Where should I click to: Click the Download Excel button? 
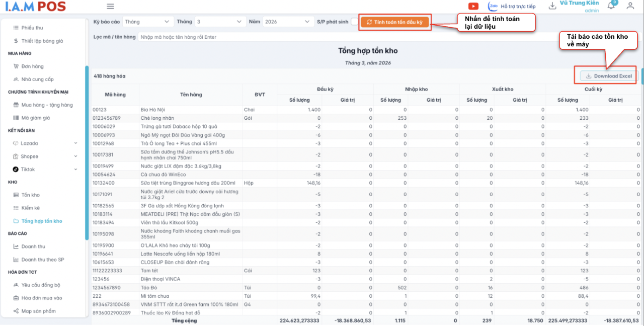click(x=608, y=76)
